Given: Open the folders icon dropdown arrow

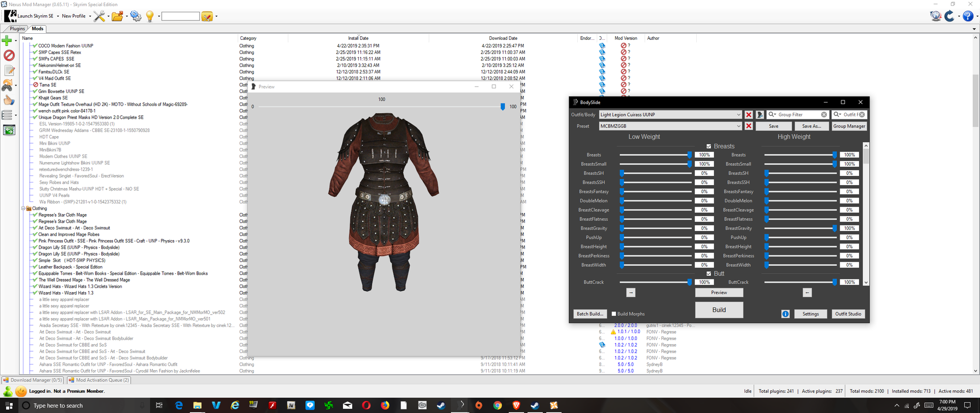Looking at the screenshot, I should click(127, 16).
